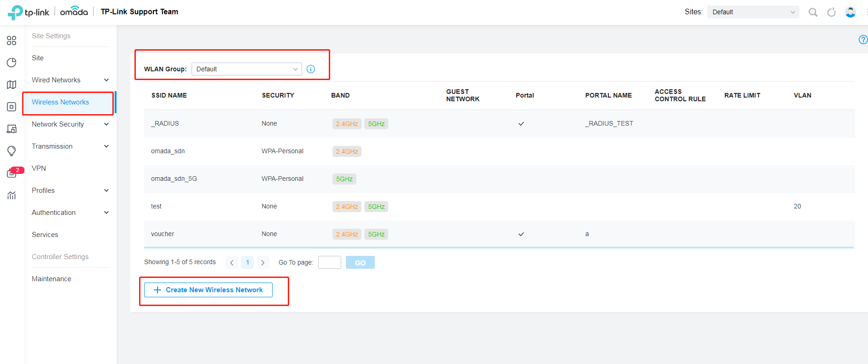Click Portal checkmark in voucher row

click(x=521, y=234)
